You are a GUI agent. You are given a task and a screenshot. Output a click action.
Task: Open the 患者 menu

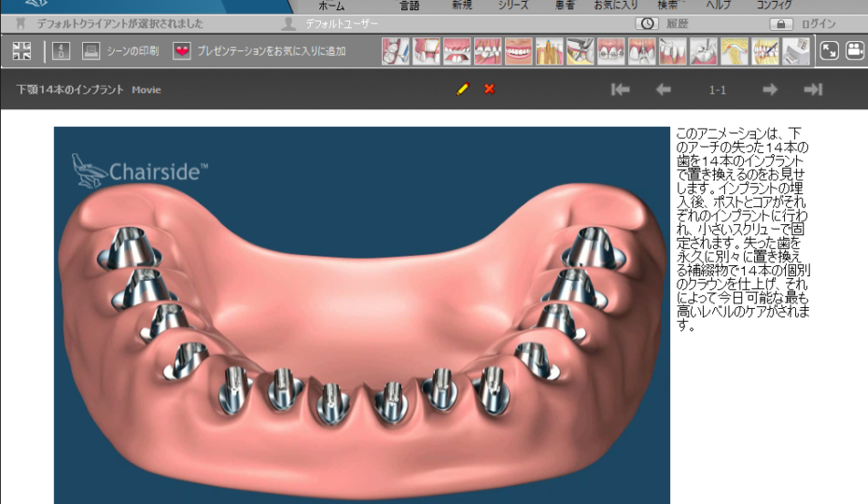tap(565, 6)
